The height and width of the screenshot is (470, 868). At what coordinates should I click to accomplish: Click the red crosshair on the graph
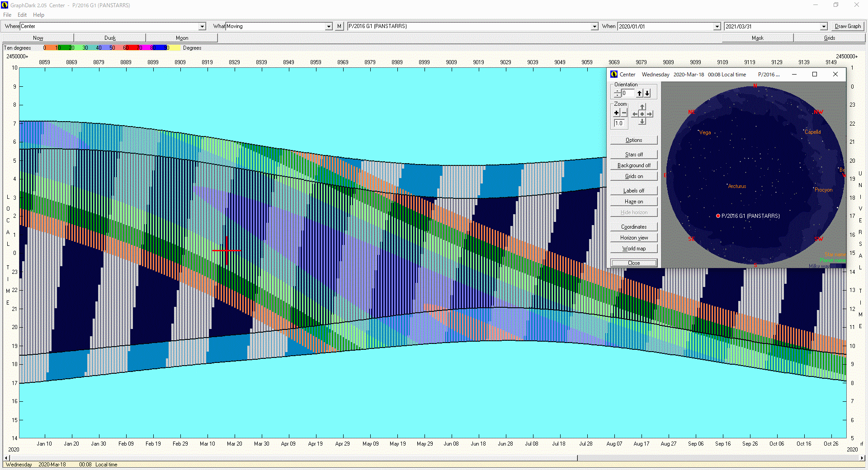pyautogui.click(x=226, y=250)
